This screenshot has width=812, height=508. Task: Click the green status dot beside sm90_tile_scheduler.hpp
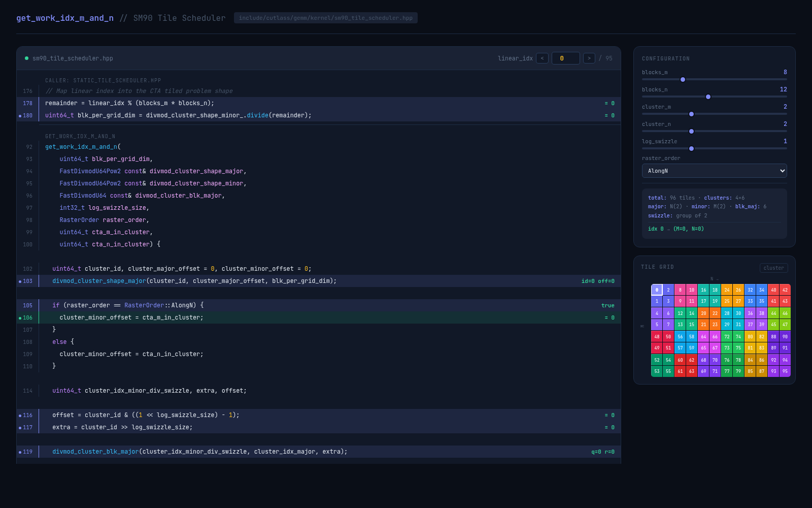tap(26, 58)
